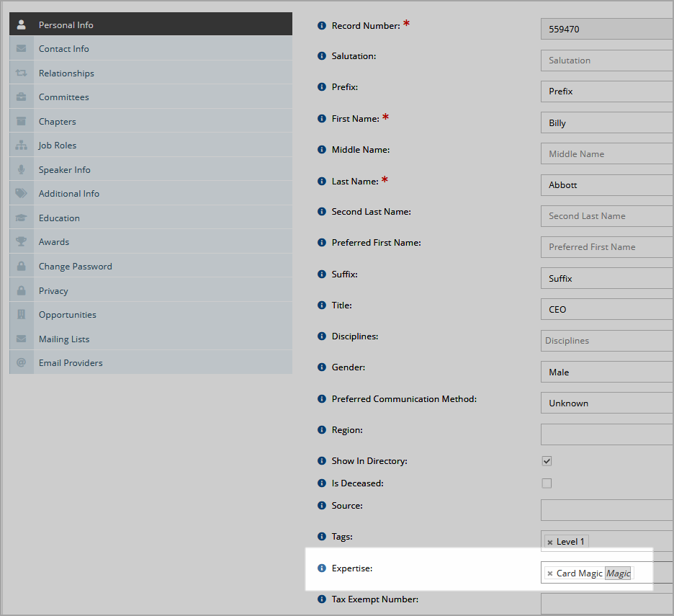Image resolution: width=674 pixels, height=616 pixels.
Task: Go to the Change Password section
Action: click(151, 267)
